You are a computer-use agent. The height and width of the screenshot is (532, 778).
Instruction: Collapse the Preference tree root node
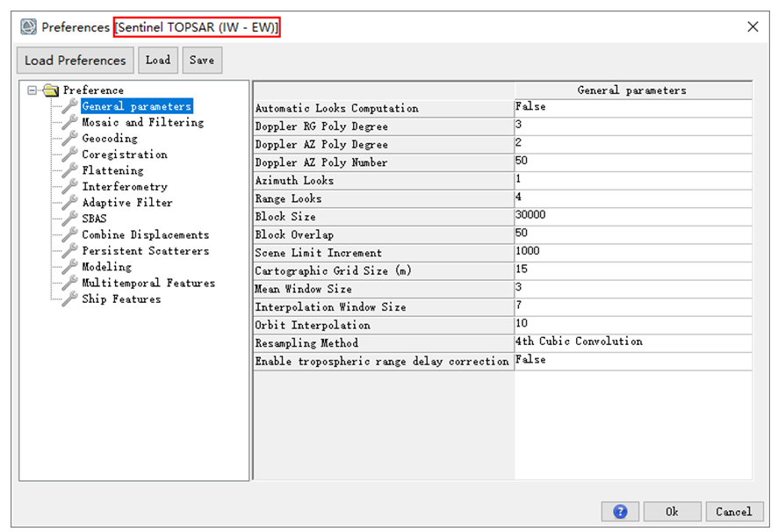pyautogui.click(x=32, y=90)
